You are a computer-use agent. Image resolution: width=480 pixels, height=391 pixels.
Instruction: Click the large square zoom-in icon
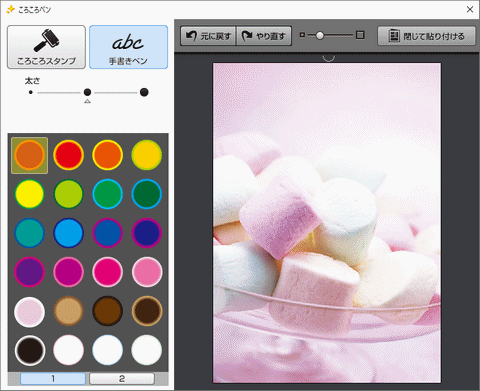pyautogui.click(x=360, y=35)
